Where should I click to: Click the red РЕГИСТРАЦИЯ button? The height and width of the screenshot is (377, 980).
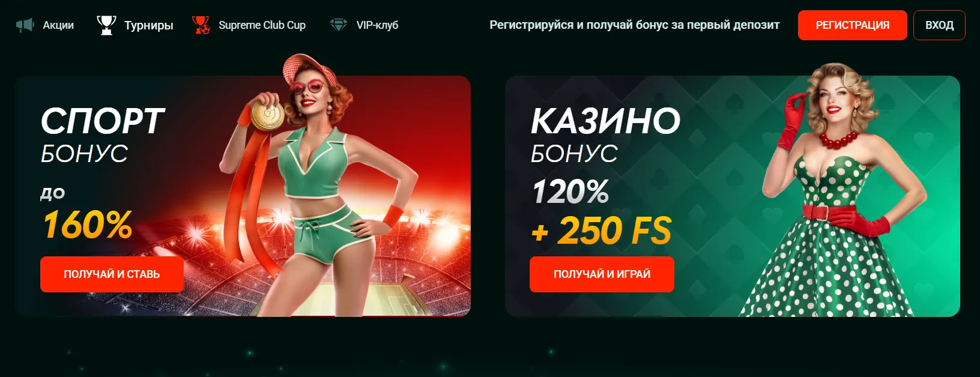852,25
